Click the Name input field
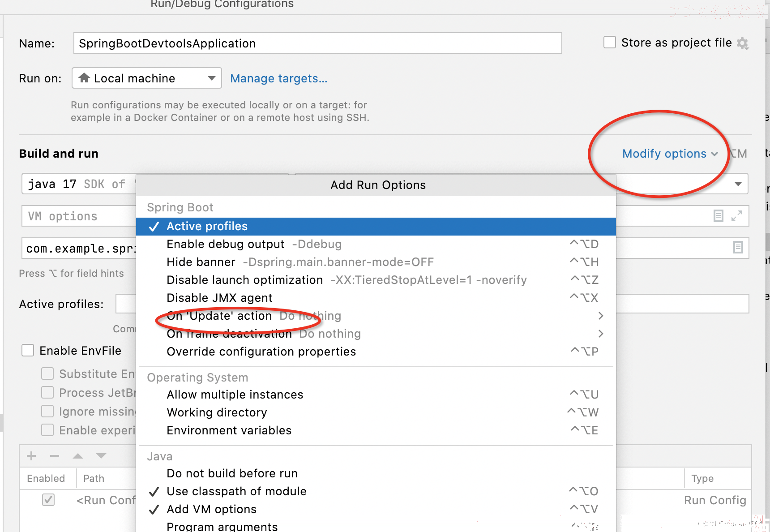This screenshot has height=532, width=770. 317,43
